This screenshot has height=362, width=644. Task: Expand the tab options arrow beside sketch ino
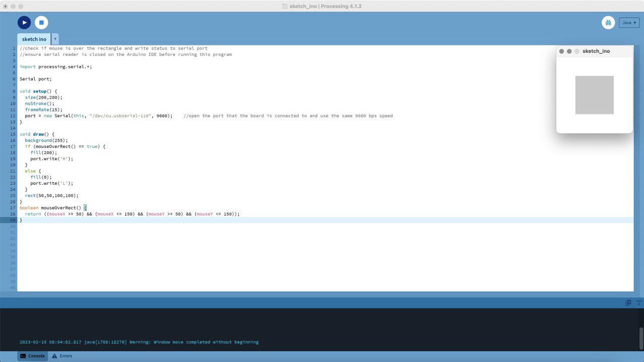tap(55, 39)
